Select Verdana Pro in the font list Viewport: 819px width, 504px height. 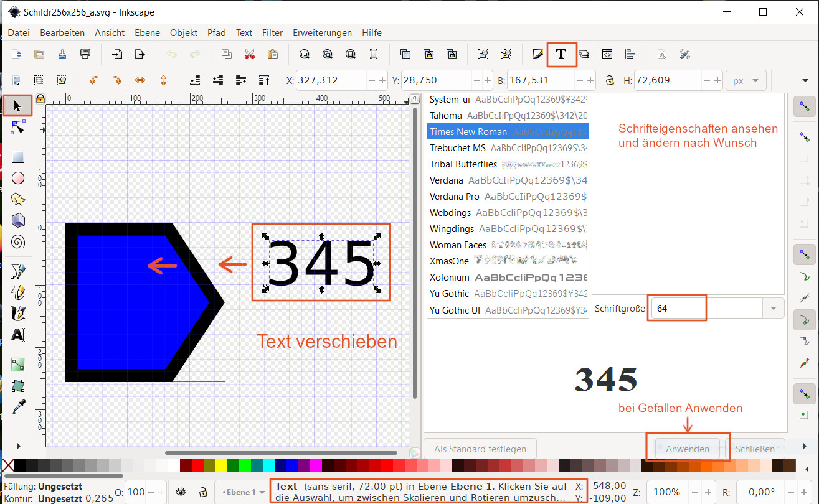[455, 197]
